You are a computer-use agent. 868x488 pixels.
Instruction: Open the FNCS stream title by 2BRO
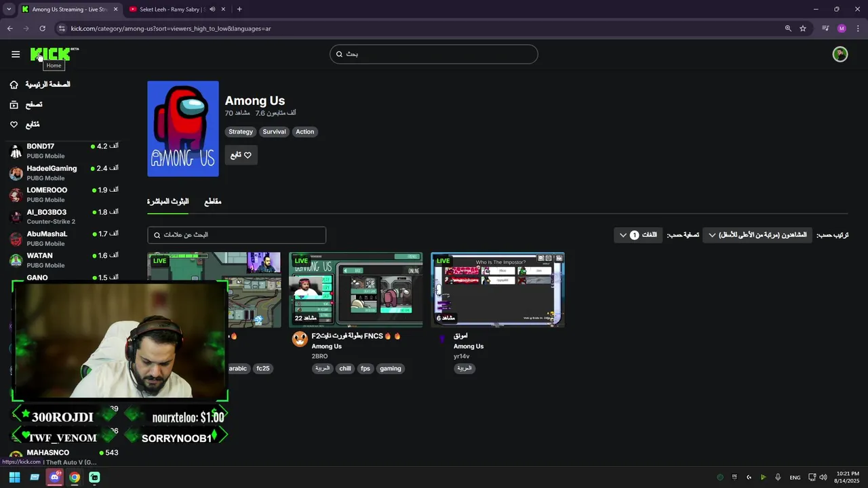356,336
